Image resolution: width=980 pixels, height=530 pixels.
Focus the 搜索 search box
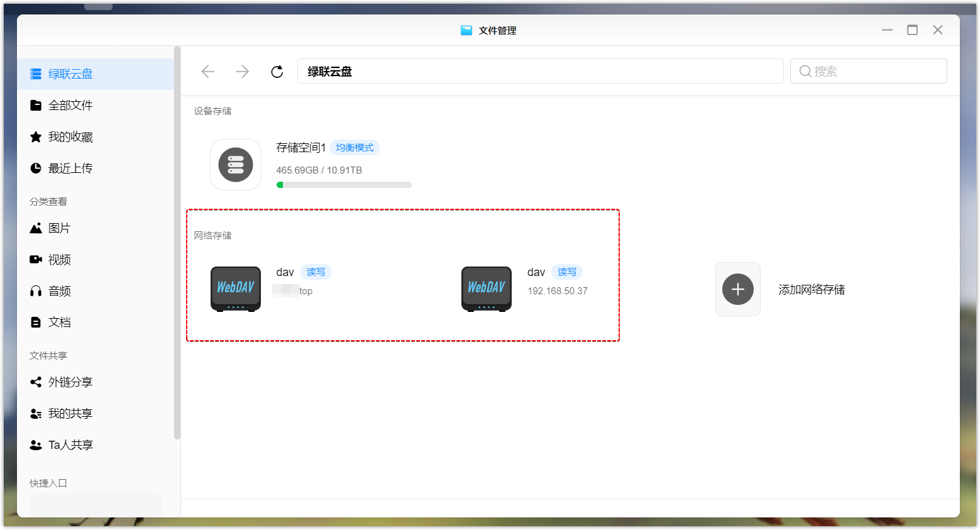pyautogui.click(x=869, y=71)
